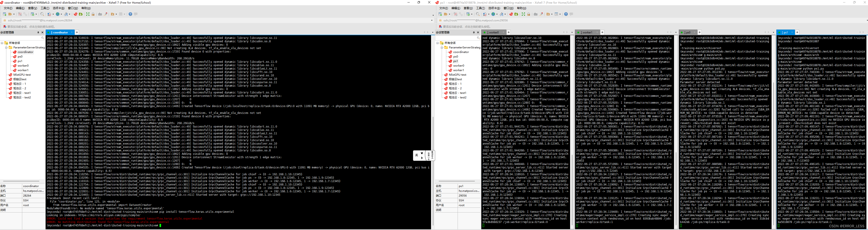Click globe encoding icon in ps1 window toolbar
This screenshot has height=230, width=868.
click(493, 14)
